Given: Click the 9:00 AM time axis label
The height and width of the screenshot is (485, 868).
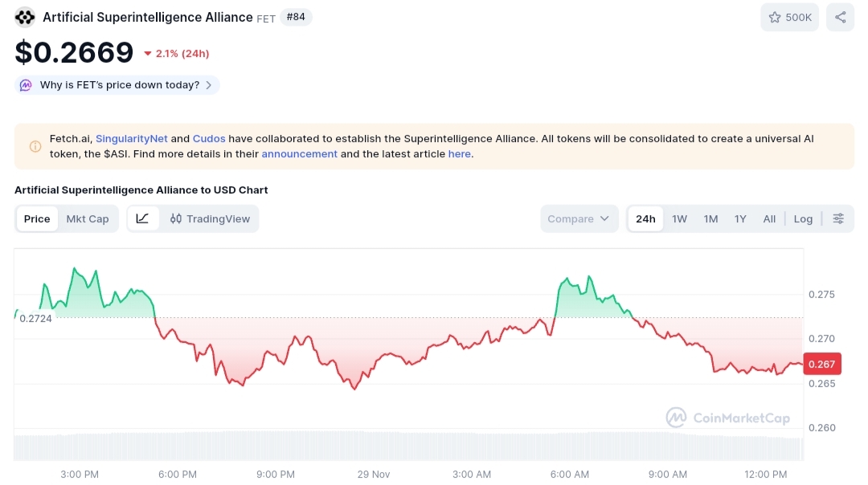Looking at the screenshot, I should click(668, 475).
